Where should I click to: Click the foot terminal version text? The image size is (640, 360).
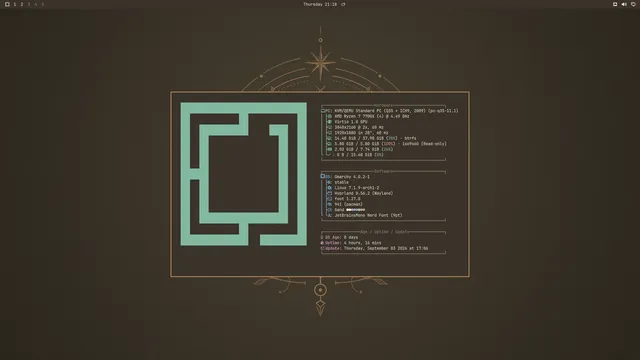click(x=347, y=199)
